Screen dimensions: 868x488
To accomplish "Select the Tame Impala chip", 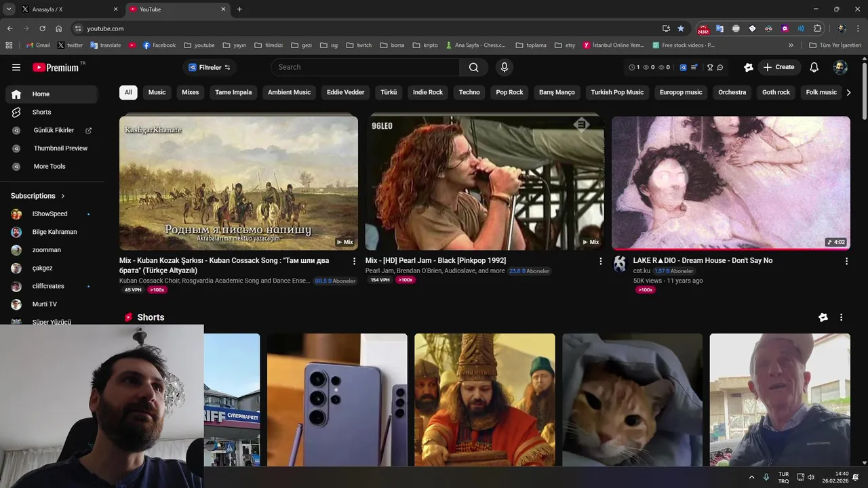I will pos(233,92).
